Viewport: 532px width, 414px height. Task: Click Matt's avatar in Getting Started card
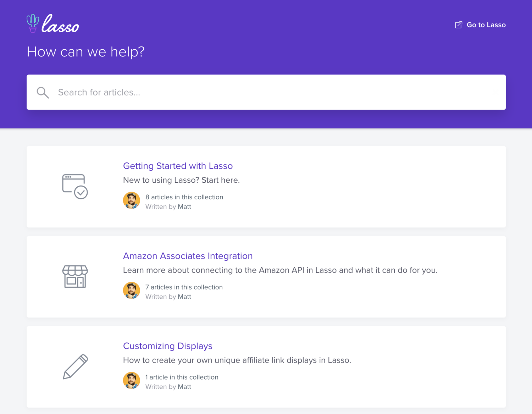[132, 200]
